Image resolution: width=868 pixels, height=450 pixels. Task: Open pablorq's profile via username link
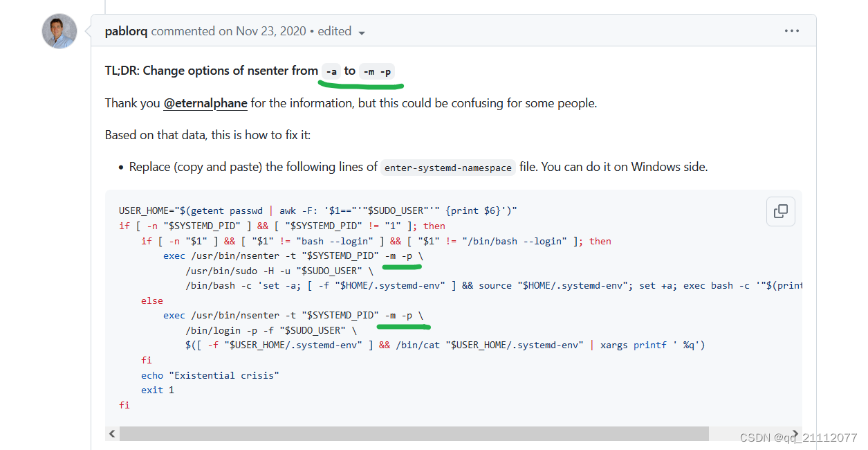127,31
